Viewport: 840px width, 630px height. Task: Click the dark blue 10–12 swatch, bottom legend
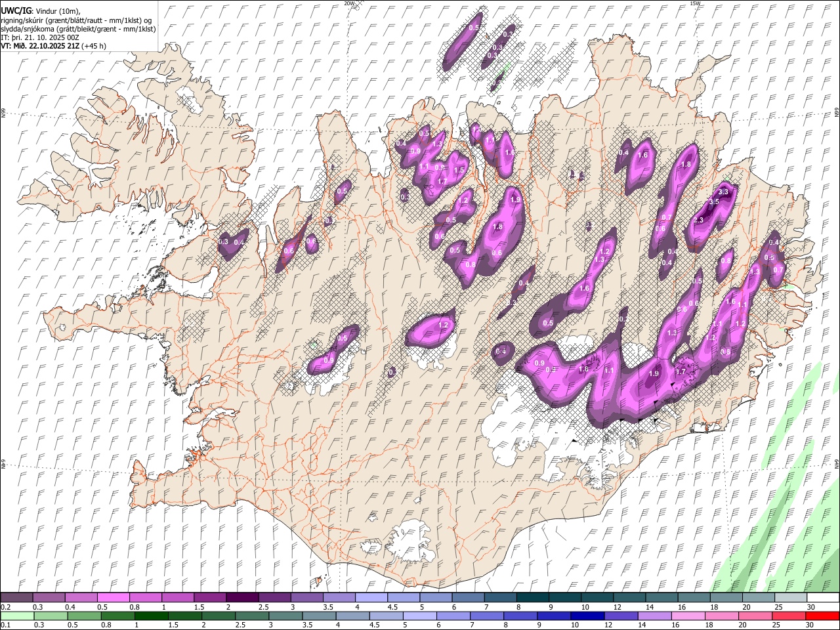point(587,616)
